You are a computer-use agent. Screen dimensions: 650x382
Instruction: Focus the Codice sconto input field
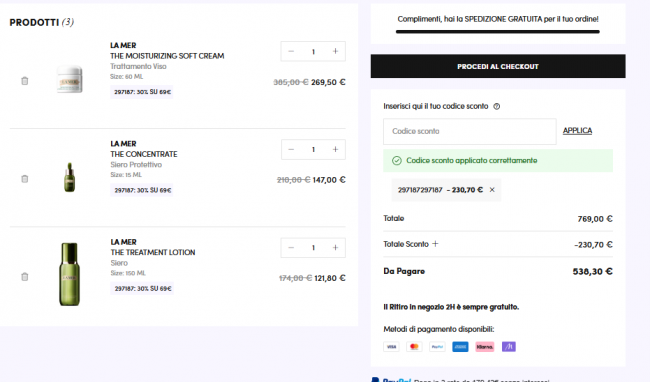(470, 131)
